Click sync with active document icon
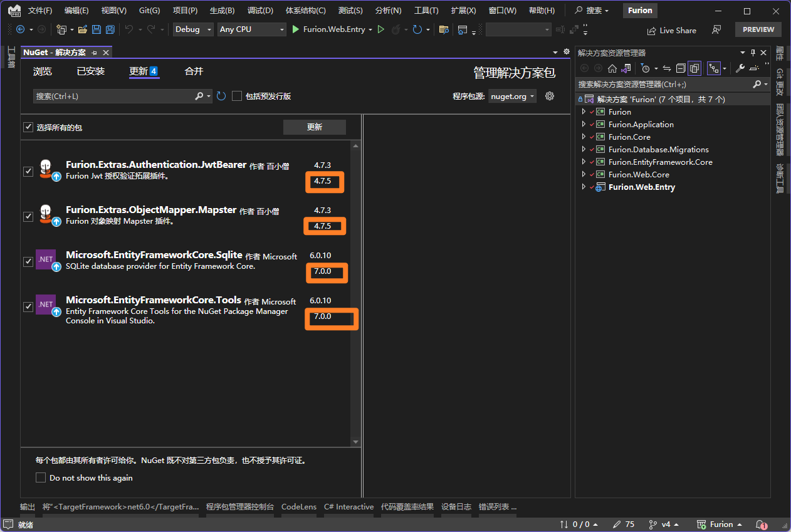The width and height of the screenshot is (791, 532). tap(667, 68)
